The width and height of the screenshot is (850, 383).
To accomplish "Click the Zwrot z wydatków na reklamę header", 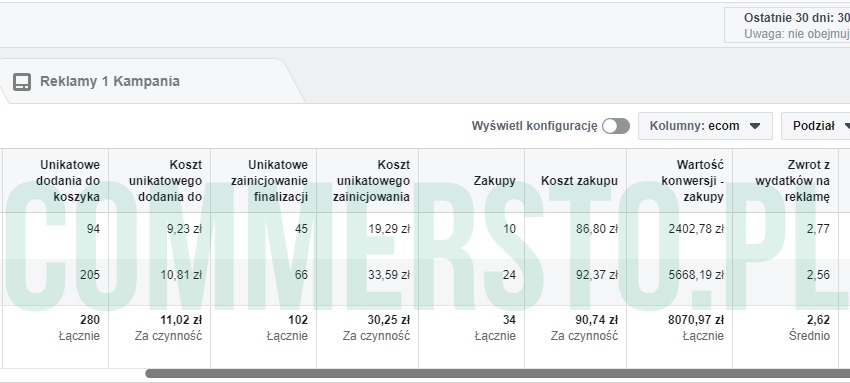I will (x=785, y=180).
